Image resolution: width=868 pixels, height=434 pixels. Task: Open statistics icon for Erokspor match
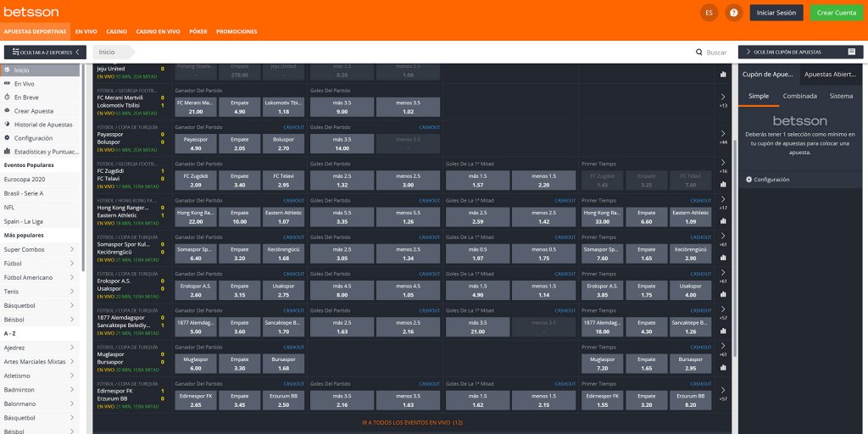point(723,294)
